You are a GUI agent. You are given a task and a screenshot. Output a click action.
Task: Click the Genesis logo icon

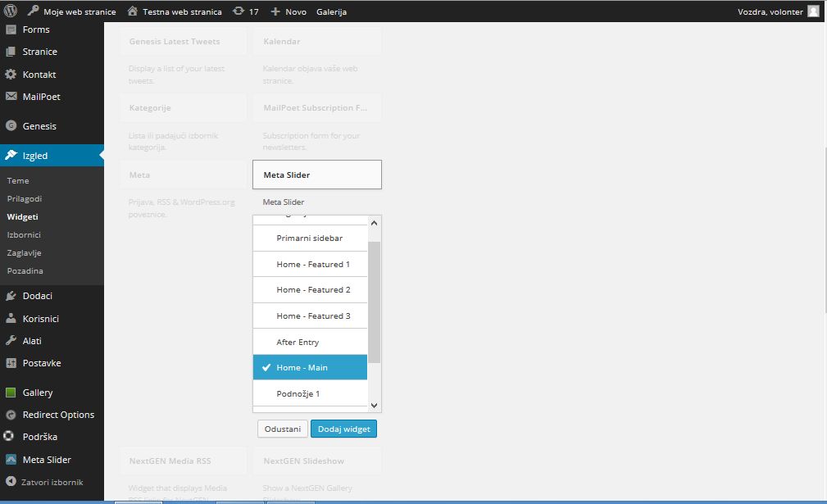tap(11, 125)
